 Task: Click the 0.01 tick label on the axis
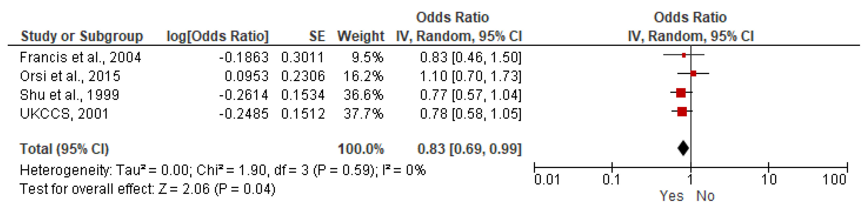547,180
